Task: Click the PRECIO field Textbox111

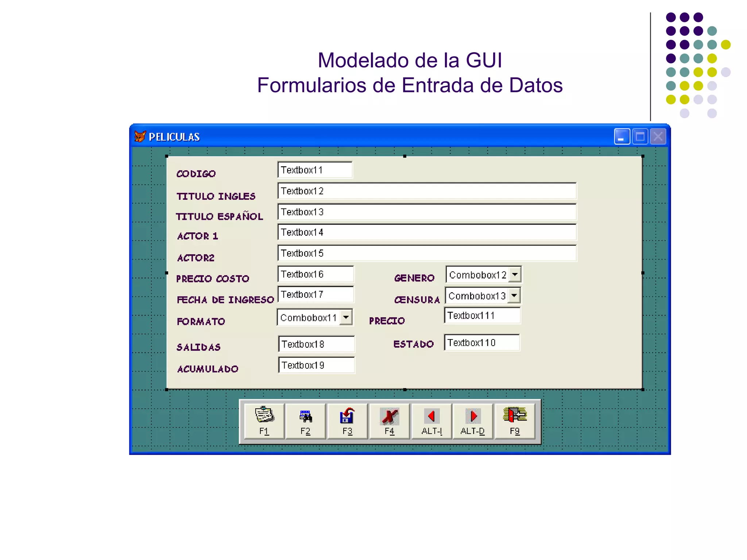Action: tap(482, 315)
